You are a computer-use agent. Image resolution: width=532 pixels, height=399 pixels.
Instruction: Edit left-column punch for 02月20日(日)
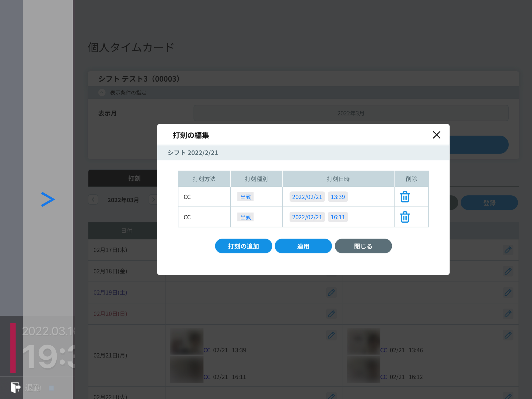click(x=331, y=313)
